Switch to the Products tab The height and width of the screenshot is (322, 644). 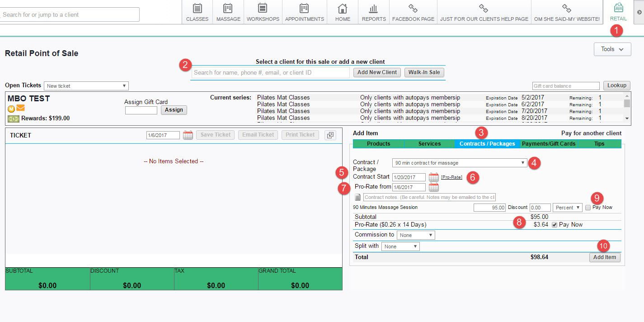point(378,144)
